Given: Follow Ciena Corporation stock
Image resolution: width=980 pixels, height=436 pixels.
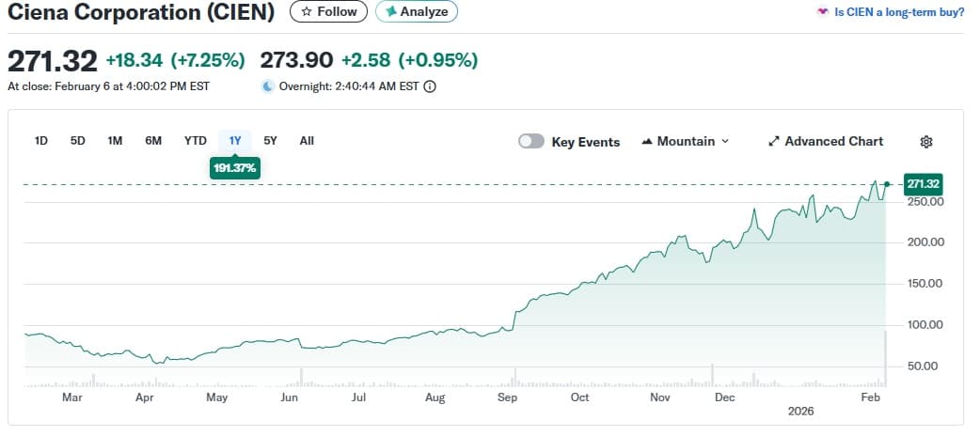Looking at the screenshot, I should point(328,11).
